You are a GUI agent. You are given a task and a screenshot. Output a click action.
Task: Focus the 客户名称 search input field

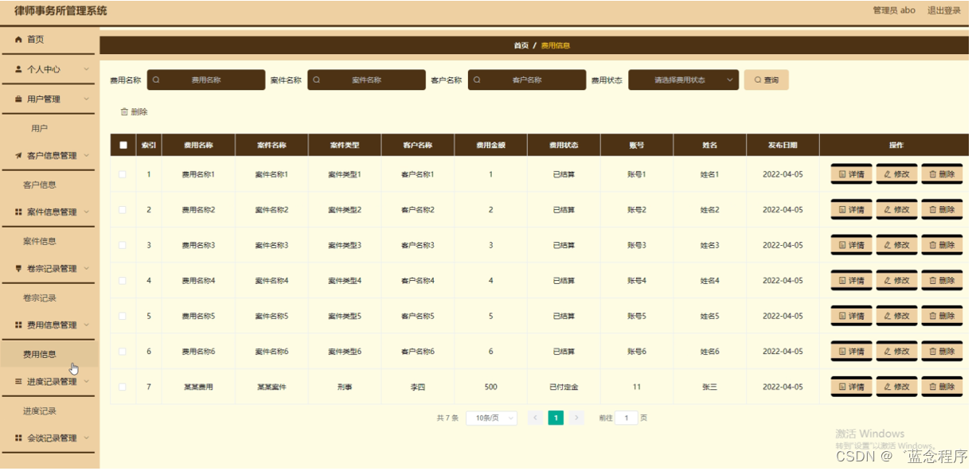[x=527, y=80]
